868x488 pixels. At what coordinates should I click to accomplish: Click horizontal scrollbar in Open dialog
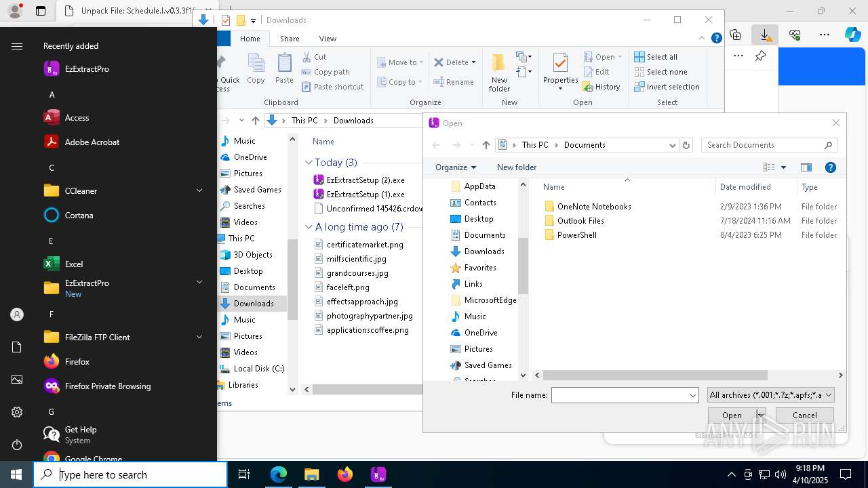(x=655, y=375)
